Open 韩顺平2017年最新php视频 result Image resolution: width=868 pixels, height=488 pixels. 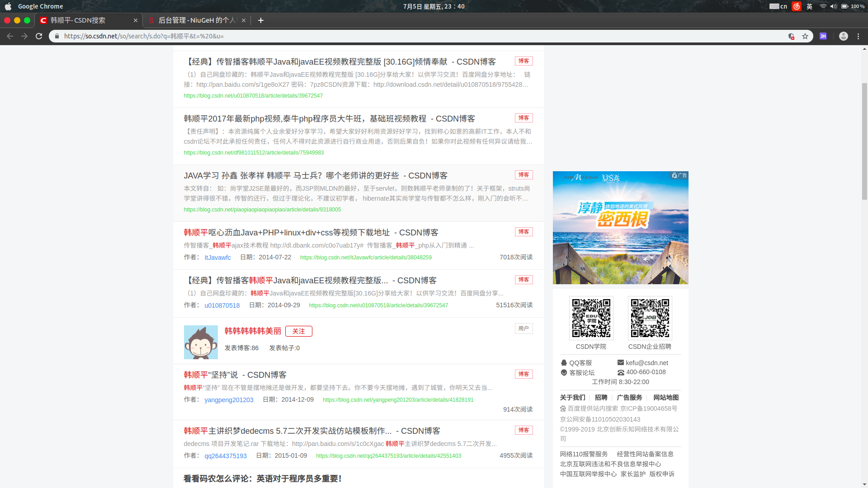tap(329, 119)
